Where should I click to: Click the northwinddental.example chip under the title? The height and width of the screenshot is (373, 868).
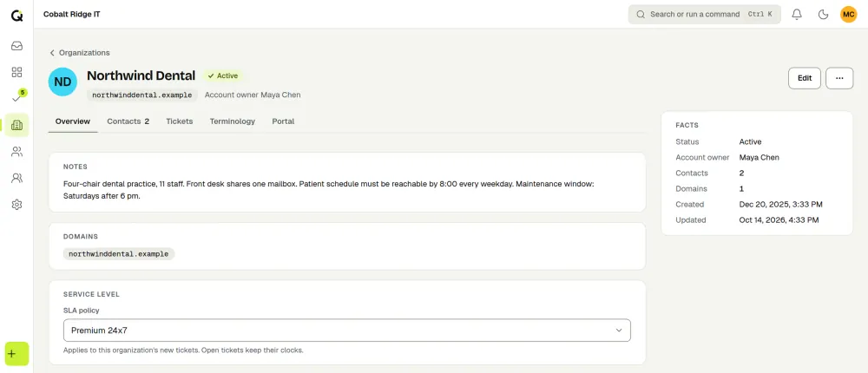click(142, 95)
